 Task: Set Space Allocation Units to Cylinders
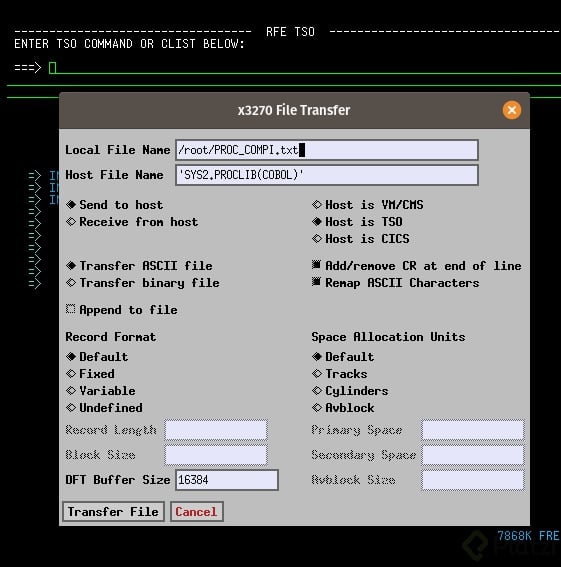click(x=350, y=391)
